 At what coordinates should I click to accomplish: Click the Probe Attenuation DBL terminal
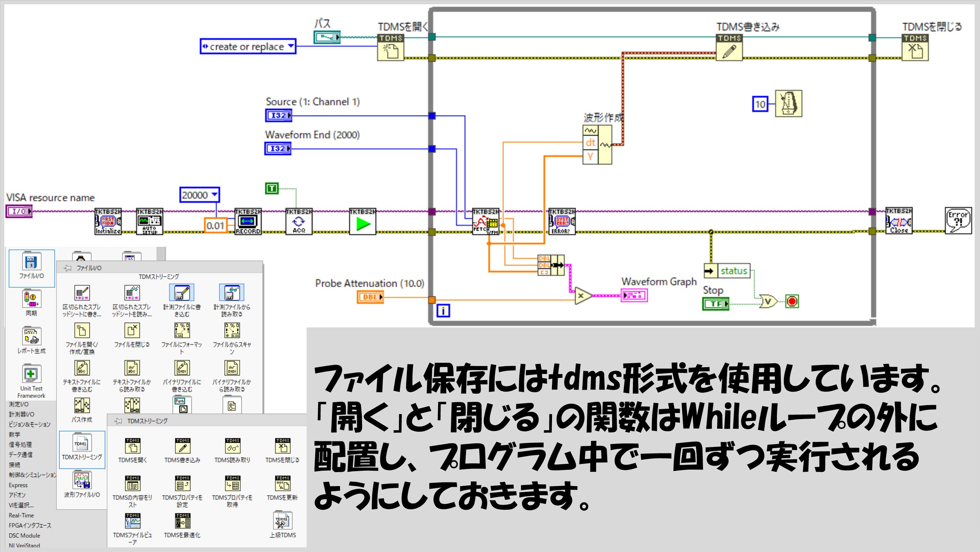tap(370, 297)
